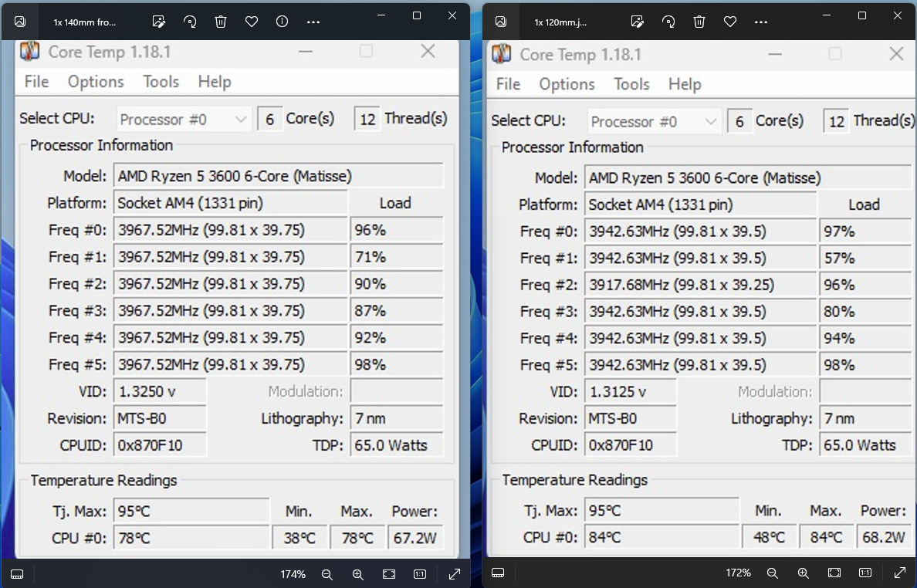Viewport: 917px width, 588px height.
Task: Click the 172% zoom level readout
Action: pyautogui.click(x=739, y=573)
